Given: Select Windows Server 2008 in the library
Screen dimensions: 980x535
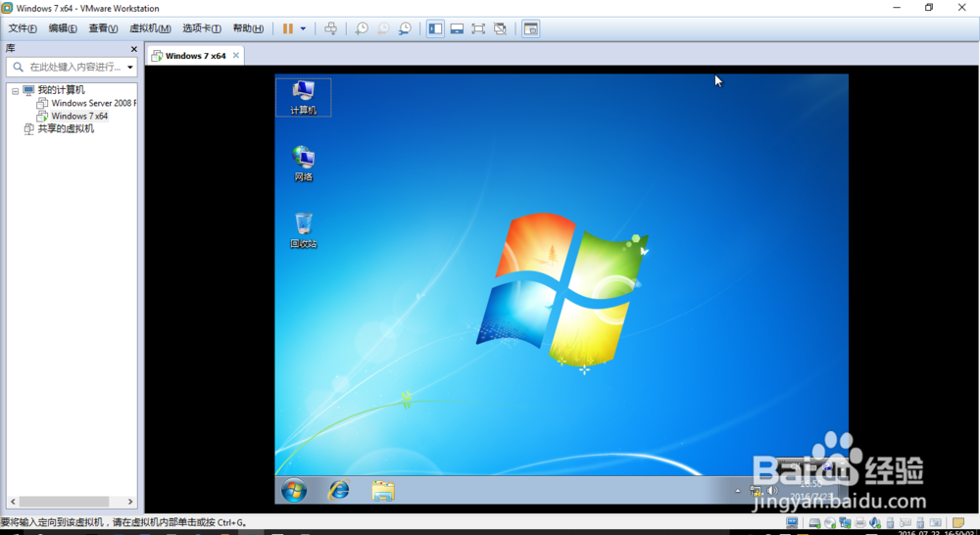Looking at the screenshot, I should click(93, 103).
